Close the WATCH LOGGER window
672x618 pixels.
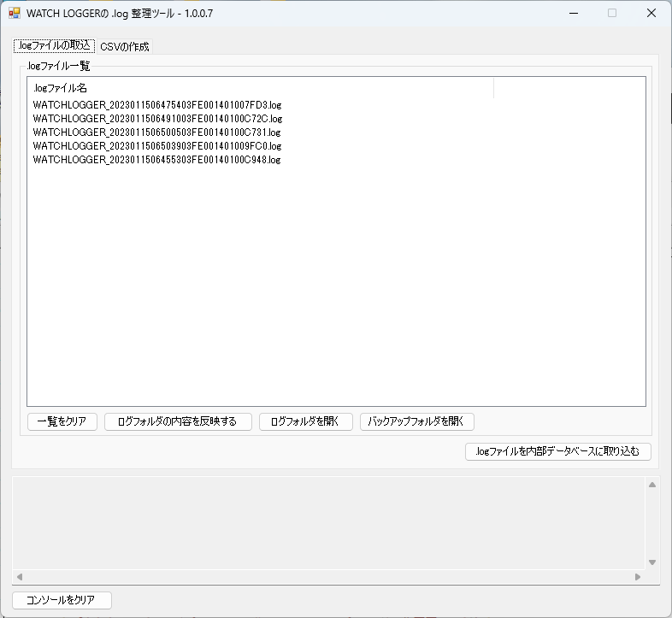[651, 14]
